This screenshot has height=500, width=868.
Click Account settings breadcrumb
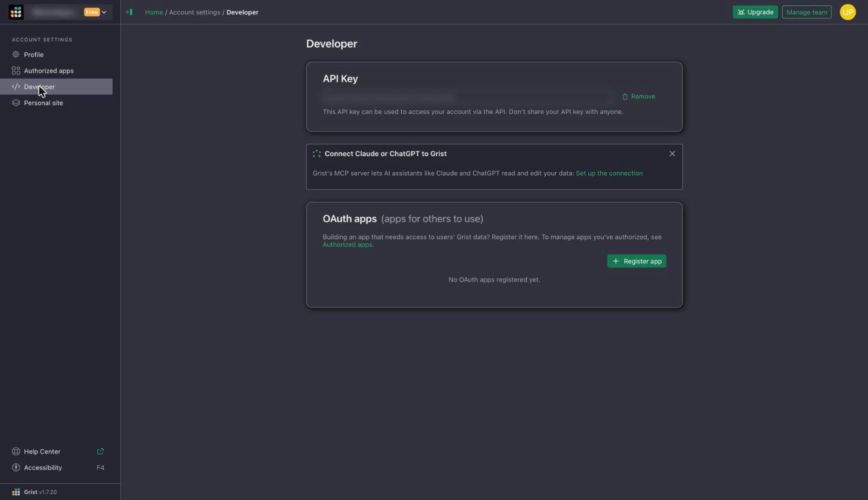tap(194, 12)
